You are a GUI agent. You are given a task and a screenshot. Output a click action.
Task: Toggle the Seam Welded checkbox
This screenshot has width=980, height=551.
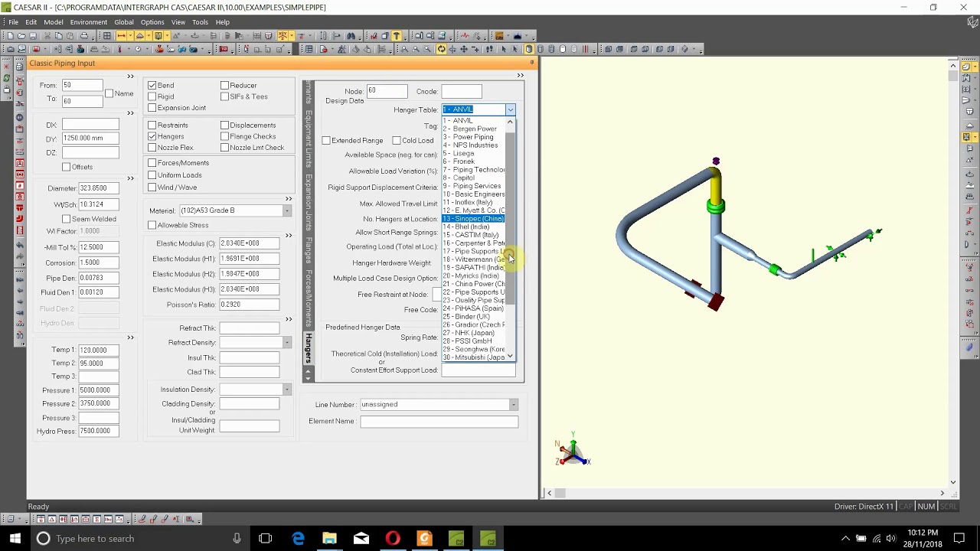[x=67, y=219]
